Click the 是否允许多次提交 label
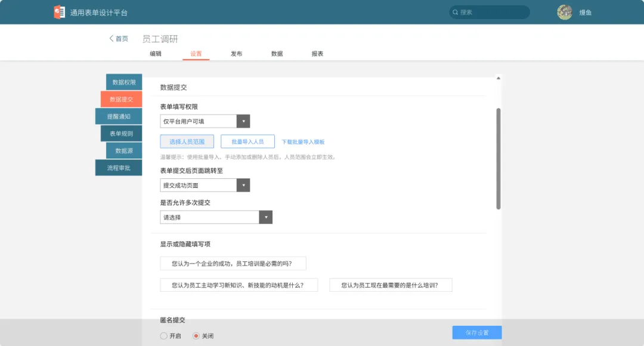Image resolution: width=644 pixels, height=346 pixels. point(185,203)
